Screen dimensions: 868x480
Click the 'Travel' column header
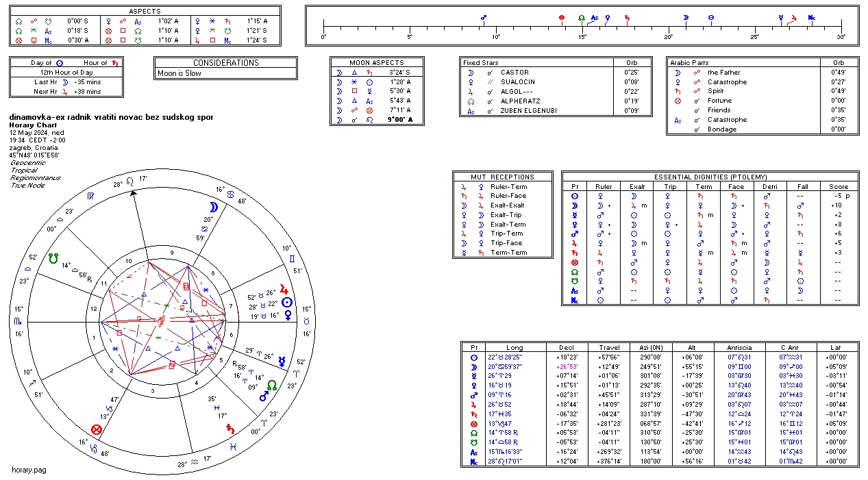pyautogui.click(x=610, y=348)
